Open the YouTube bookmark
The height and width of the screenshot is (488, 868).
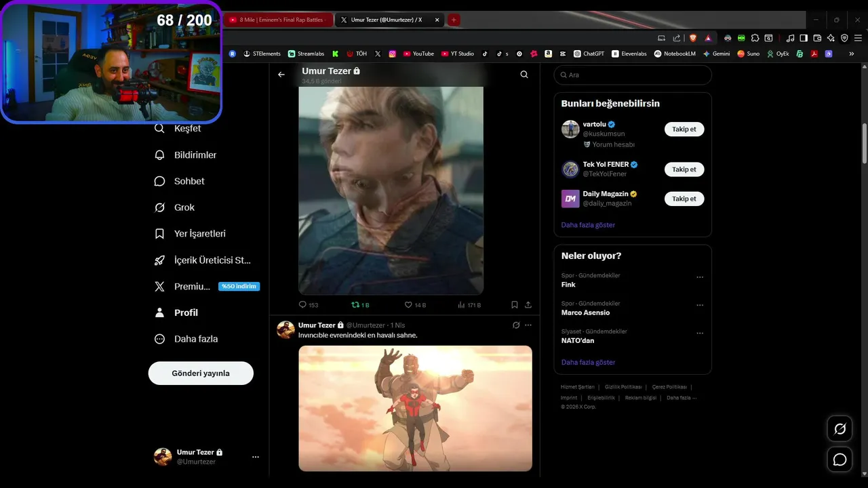418,54
